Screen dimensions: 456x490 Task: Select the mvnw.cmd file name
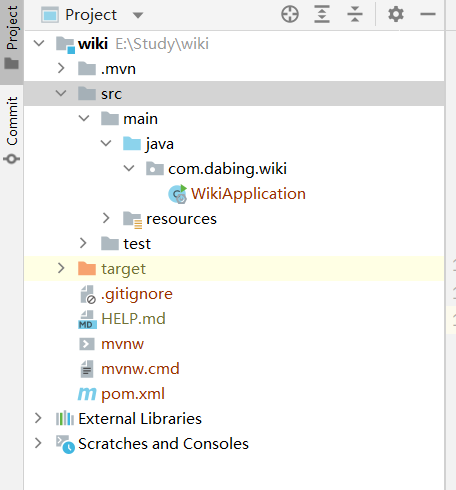pyautogui.click(x=140, y=369)
